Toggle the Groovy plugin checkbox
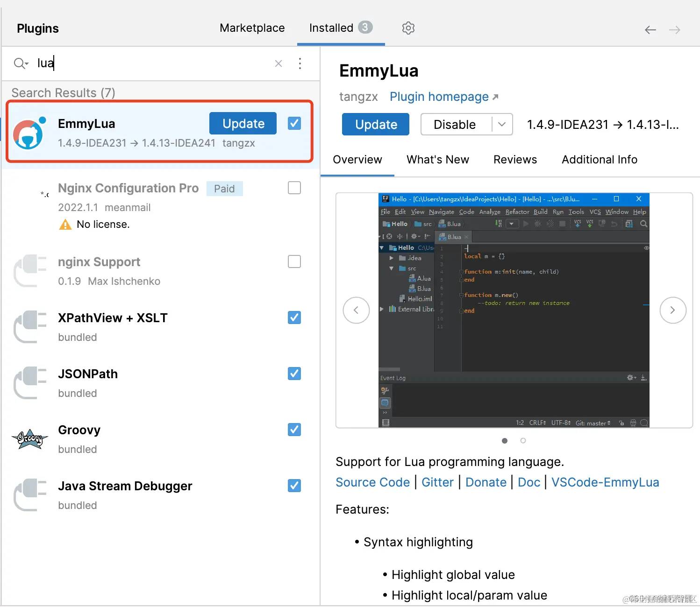The width and height of the screenshot is (700, 607). point(294,430)
